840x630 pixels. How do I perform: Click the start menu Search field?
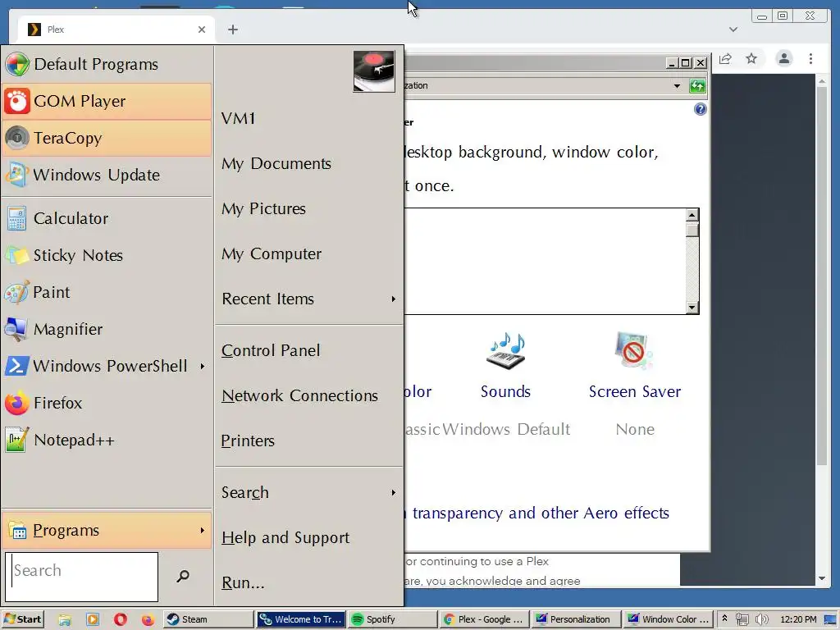pyautogui.click(x=82, y=577)
